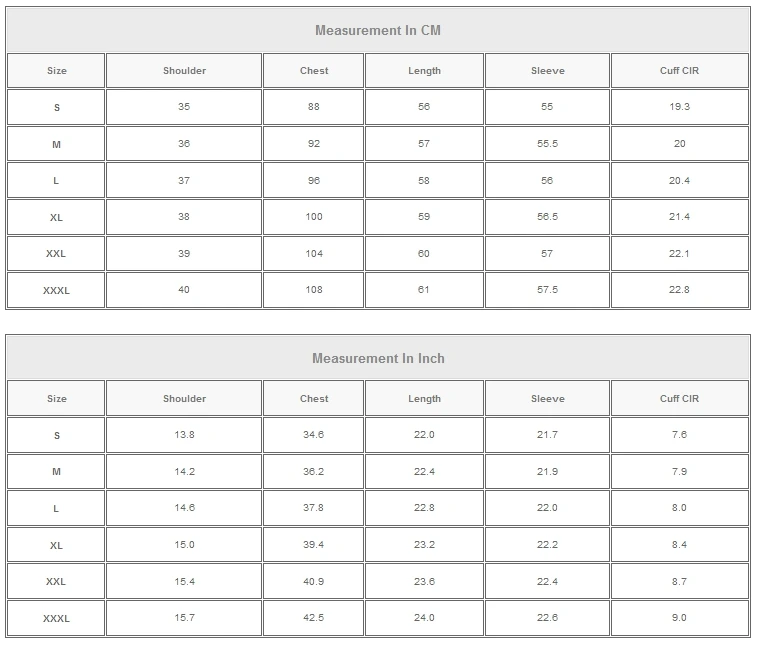
Task: Select the Shoulder column header in CM table
Action: (x=184, y=71)
